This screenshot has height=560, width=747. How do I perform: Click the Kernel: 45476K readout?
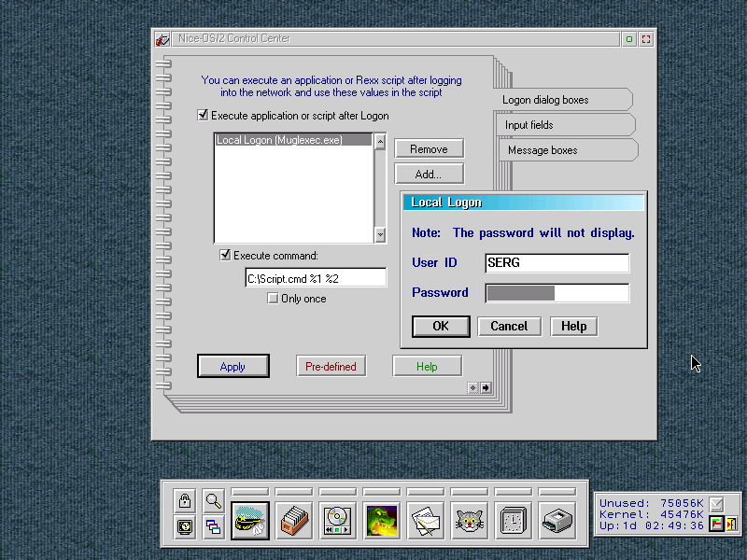coord(651,515)
